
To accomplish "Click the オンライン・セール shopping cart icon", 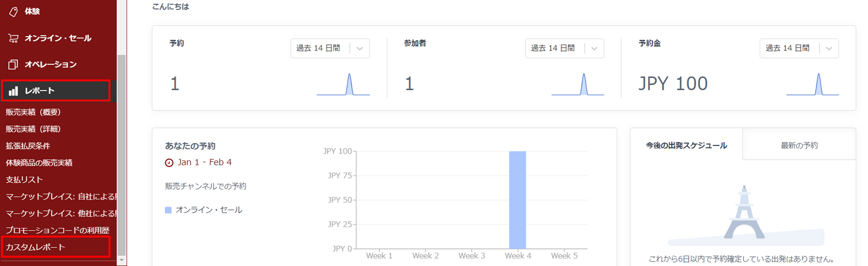I will coord(14,38).
